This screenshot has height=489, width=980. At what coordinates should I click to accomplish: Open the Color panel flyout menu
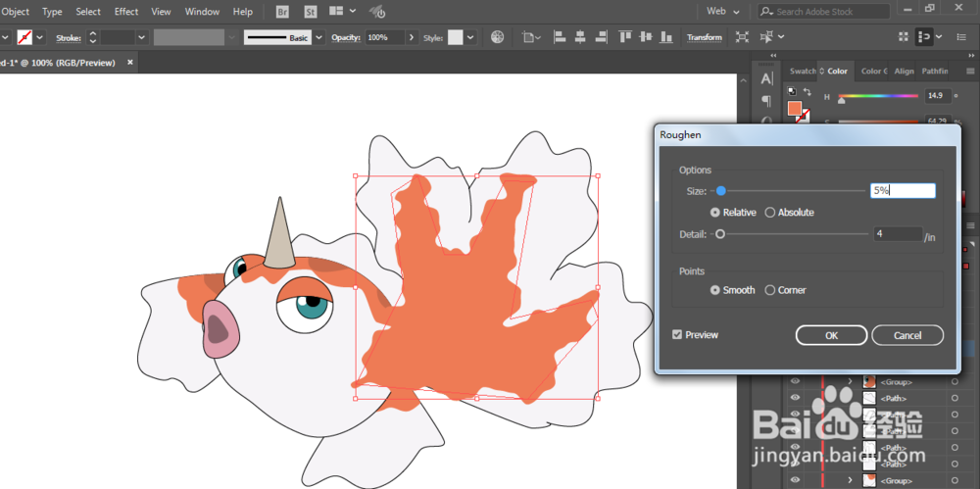tap(970, 72)
